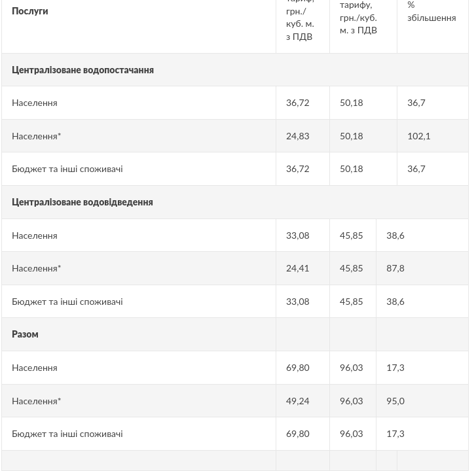476x471 pixels.
Task: Select the Населення* row in the Разом section
Action: click(235, 401)
